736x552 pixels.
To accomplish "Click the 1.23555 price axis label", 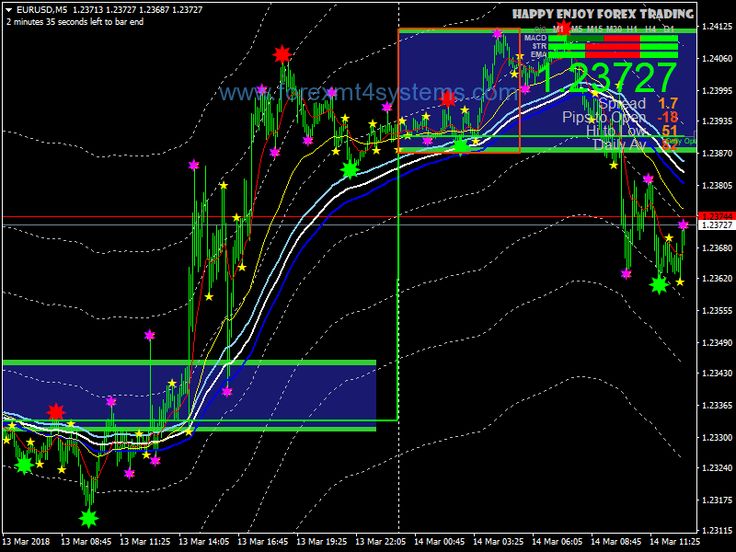I will (717, 310).
